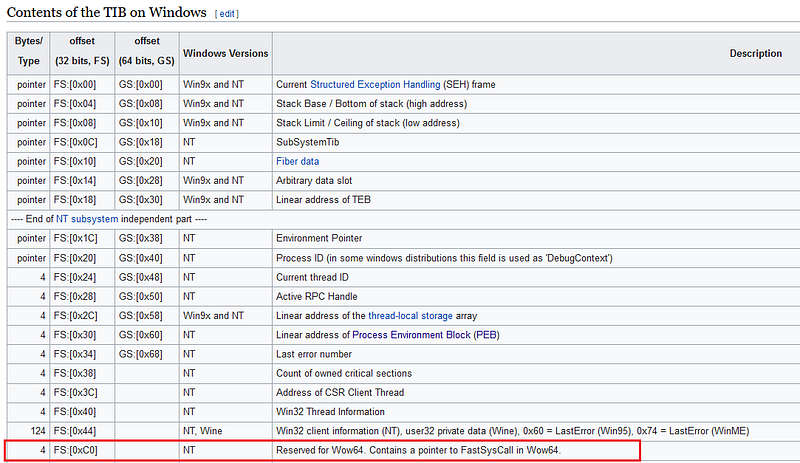
Task: Click Stack Base / Bottom of stack text
Action: [371, 104]
